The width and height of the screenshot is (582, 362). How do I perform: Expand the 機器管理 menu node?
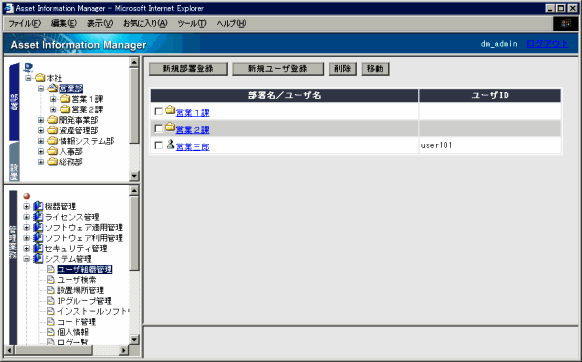click(26, 206)
